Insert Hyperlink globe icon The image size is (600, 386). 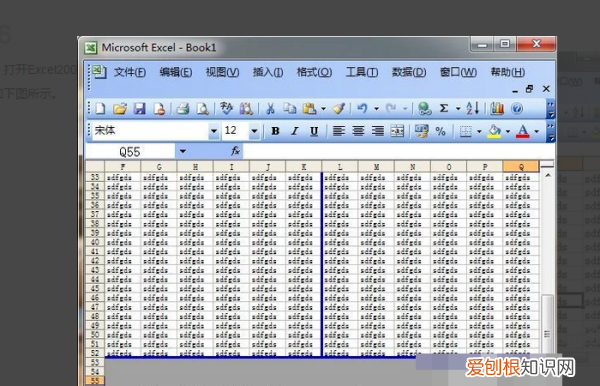tap(424, 109)
